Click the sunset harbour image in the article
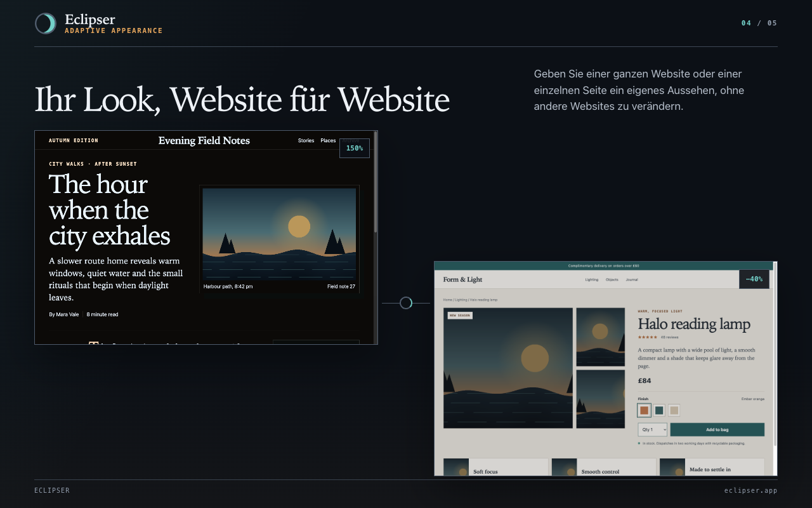The width and height of the screenshot is (812, 508). pos(279,233)
